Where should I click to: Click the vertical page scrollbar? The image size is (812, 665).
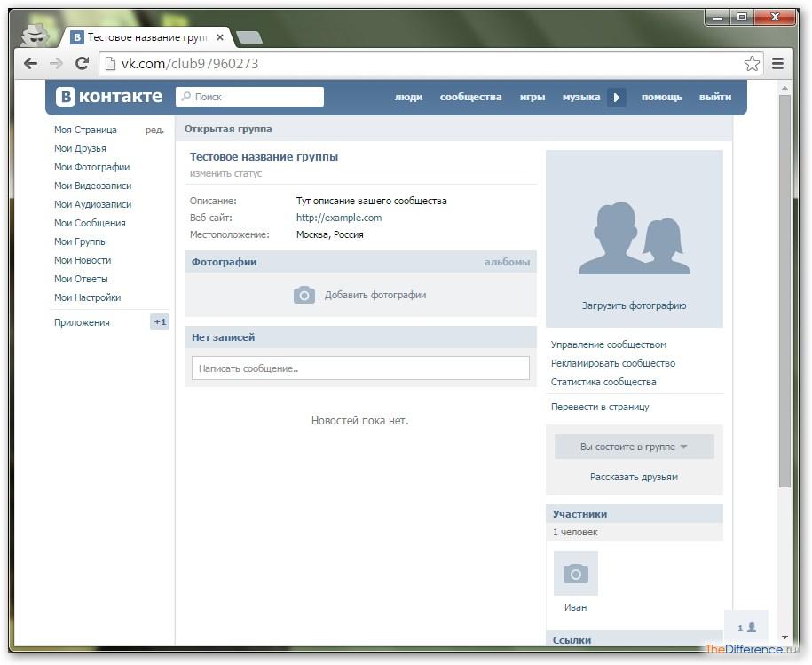(x=784, y=293)
